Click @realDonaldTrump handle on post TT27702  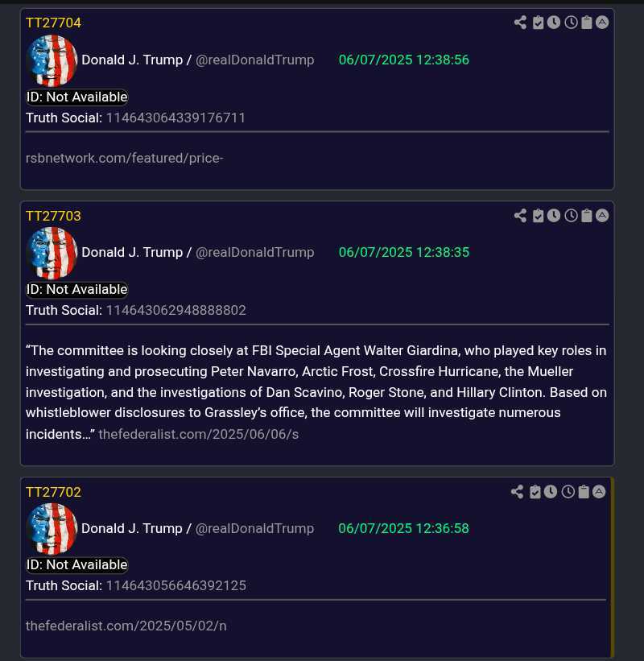click(254, 528)
